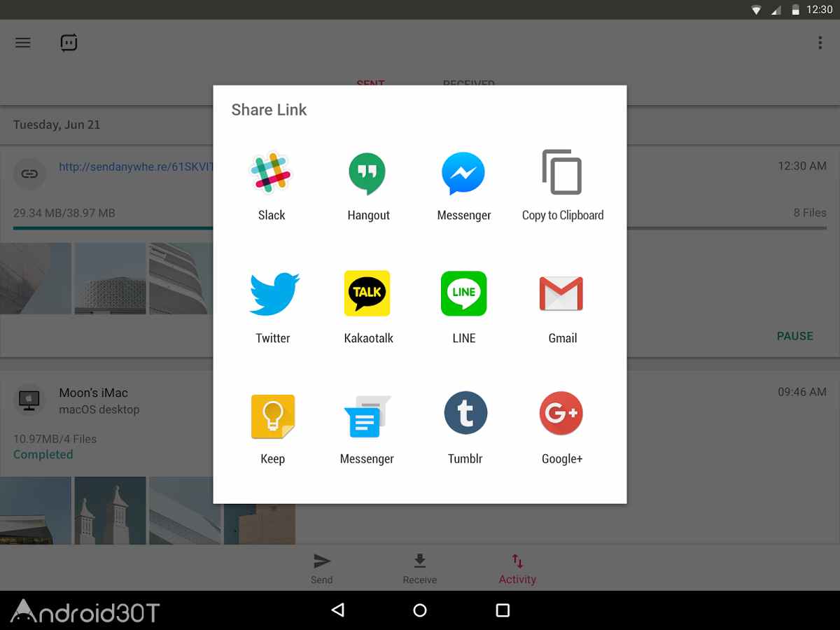This screenshot has width=840, height=630.
Task: Click the 'Share Link' dialog title
Action: tap(269, 110)
